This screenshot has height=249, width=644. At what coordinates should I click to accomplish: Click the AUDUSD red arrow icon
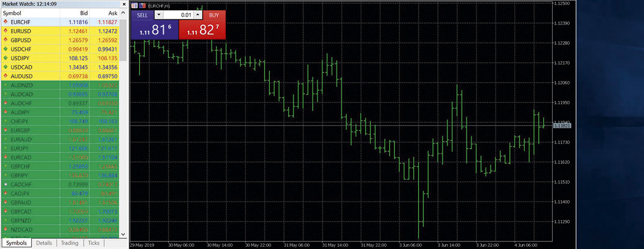(5, 76)
